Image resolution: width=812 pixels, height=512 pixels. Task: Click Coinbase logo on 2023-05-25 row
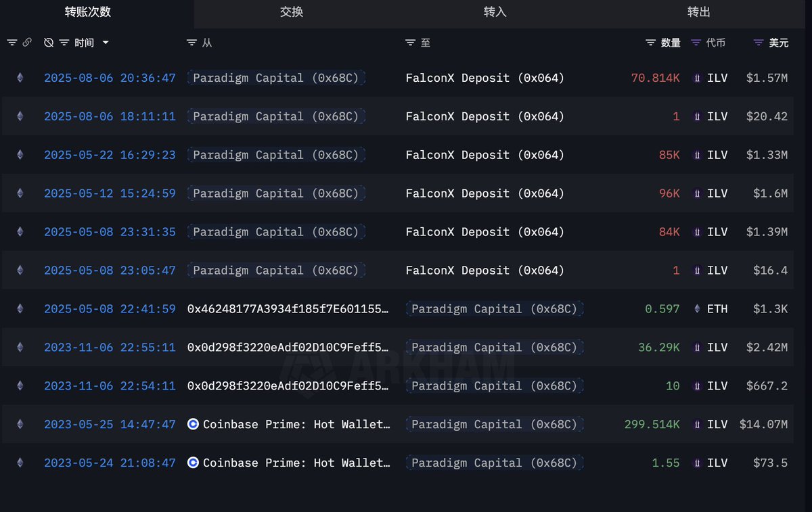point(193,425)
